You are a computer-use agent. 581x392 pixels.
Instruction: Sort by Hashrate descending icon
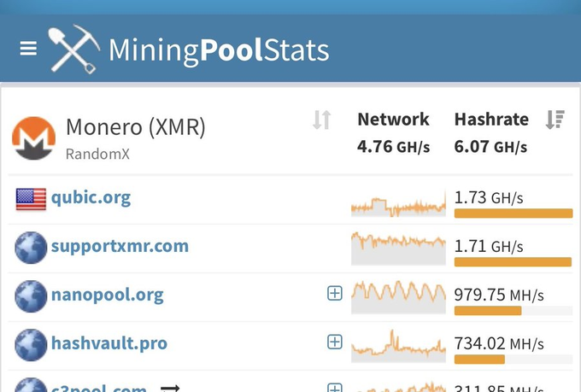(555, 120)
